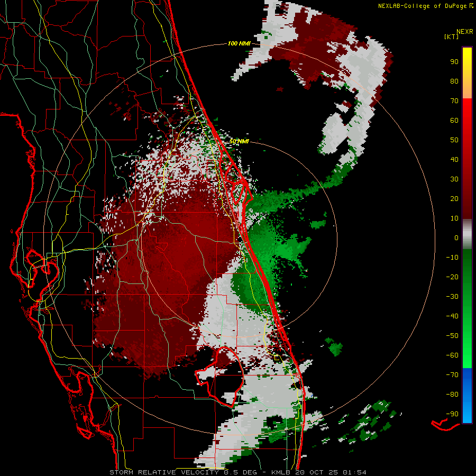Screen dimensions: 476x476
Task: Click the 100 NMI range ring label
Action: (239, 44)
